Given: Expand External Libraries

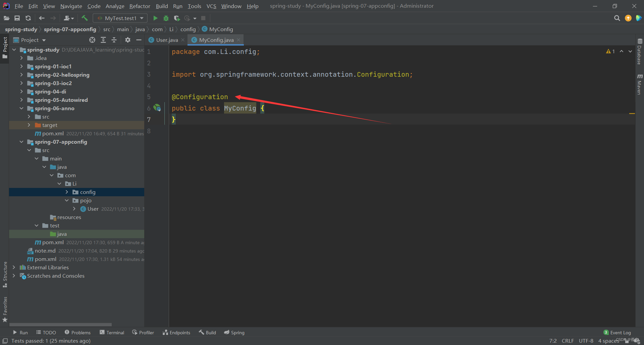Looking at the screenshot, I should pos(13,267).
